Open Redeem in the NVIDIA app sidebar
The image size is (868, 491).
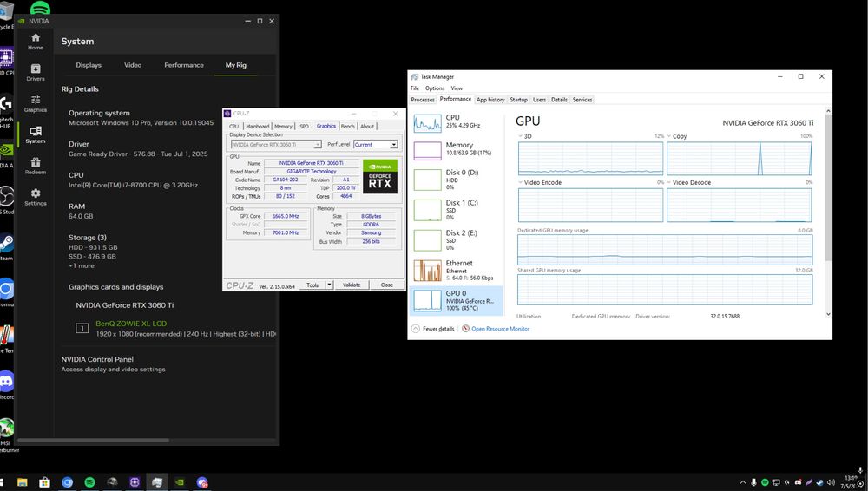tap(36, 166)
